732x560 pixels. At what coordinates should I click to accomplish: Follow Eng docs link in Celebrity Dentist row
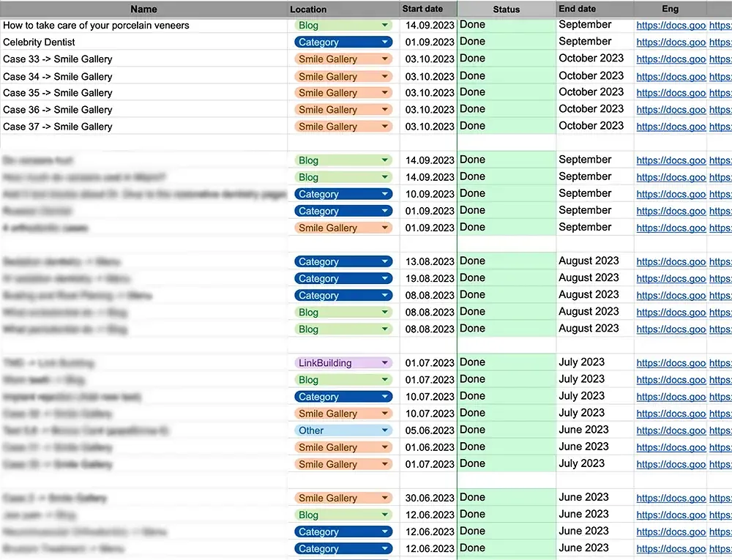(x=671, y=42)
